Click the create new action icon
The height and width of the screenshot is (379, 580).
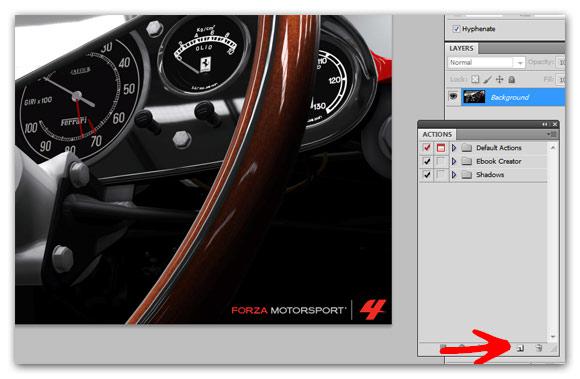pyautogui.click(x=520, y=348)
